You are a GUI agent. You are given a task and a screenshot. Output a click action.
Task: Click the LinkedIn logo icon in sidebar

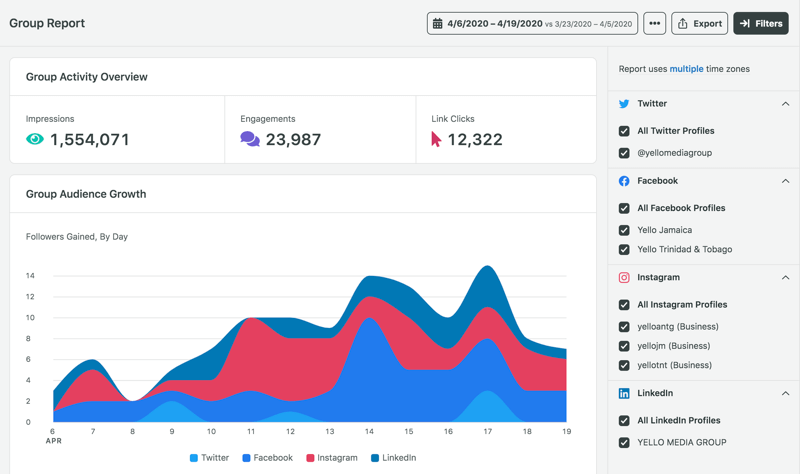point(624,394)
